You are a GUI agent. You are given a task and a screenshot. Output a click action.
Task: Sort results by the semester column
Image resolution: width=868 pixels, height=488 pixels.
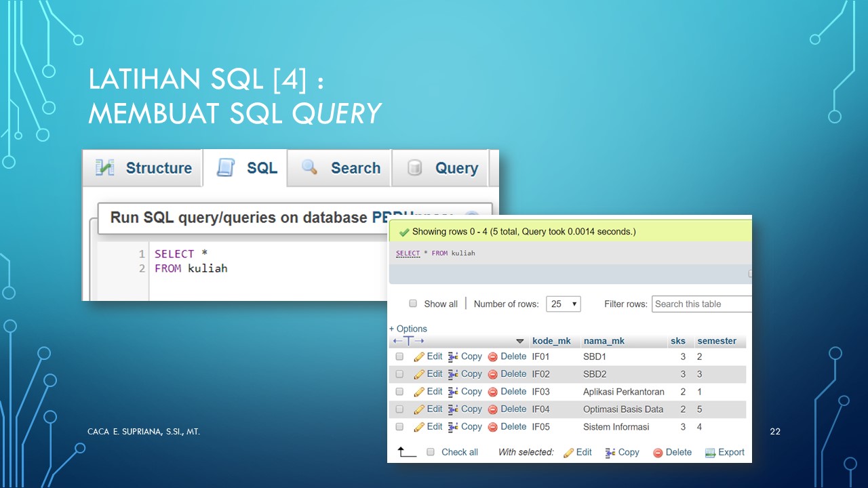717,341
